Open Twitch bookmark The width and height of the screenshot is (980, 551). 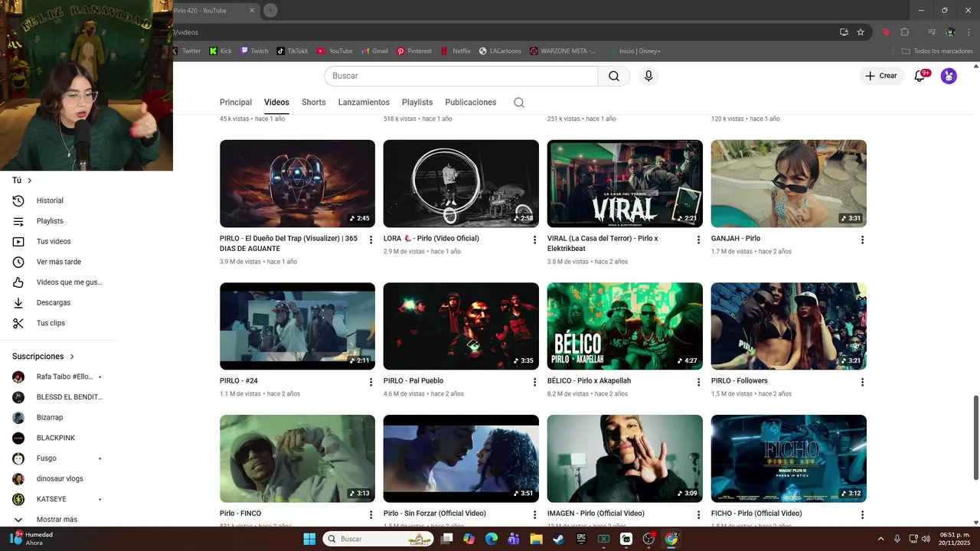point(254,51)
